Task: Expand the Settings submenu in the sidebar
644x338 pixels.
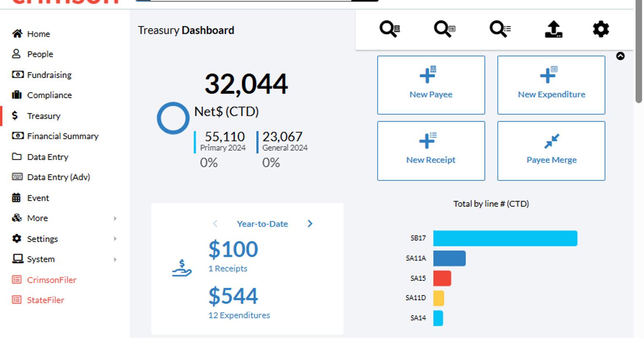Action: 115,239
